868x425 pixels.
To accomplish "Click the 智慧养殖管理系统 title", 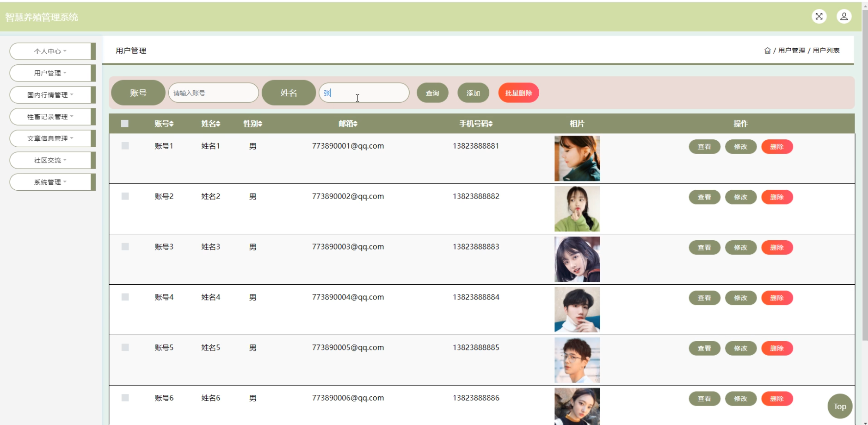I will [42, 18].
